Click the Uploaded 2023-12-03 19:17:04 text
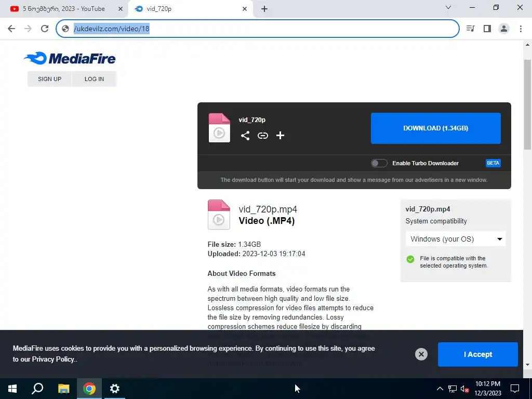Screen dimensions: 532x399 coord(256,254)
